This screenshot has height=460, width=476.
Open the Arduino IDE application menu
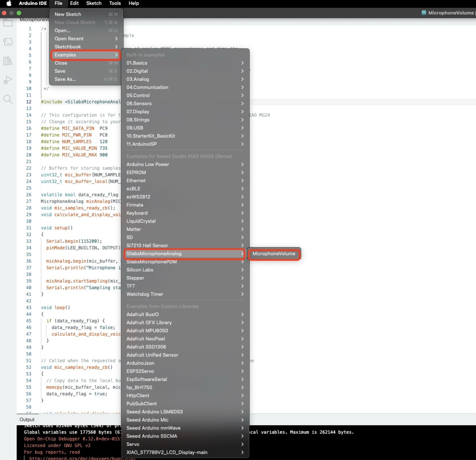(33, 3)
